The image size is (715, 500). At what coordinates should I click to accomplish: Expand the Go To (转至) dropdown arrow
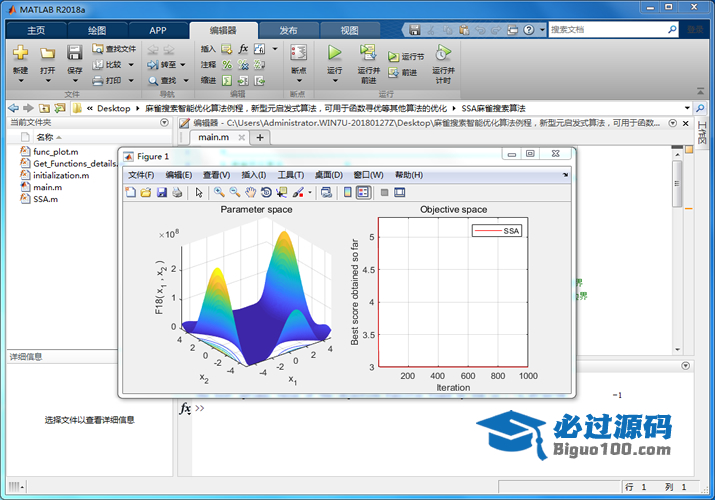(183, 65)
